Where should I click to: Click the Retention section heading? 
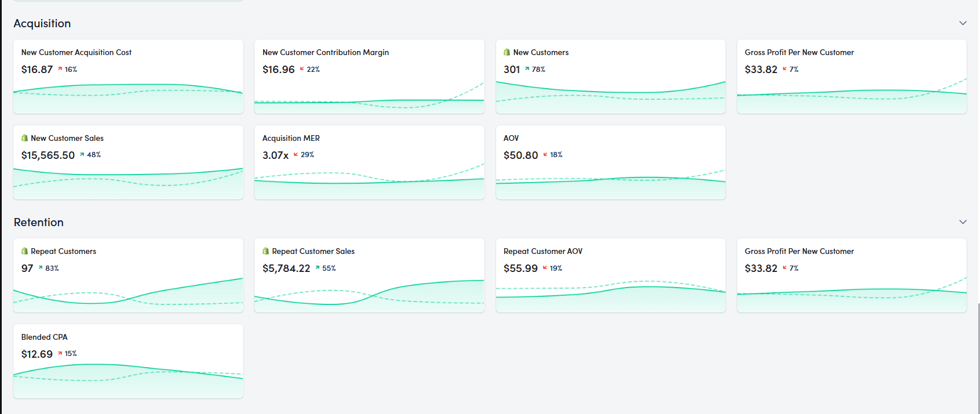[39, 222]
